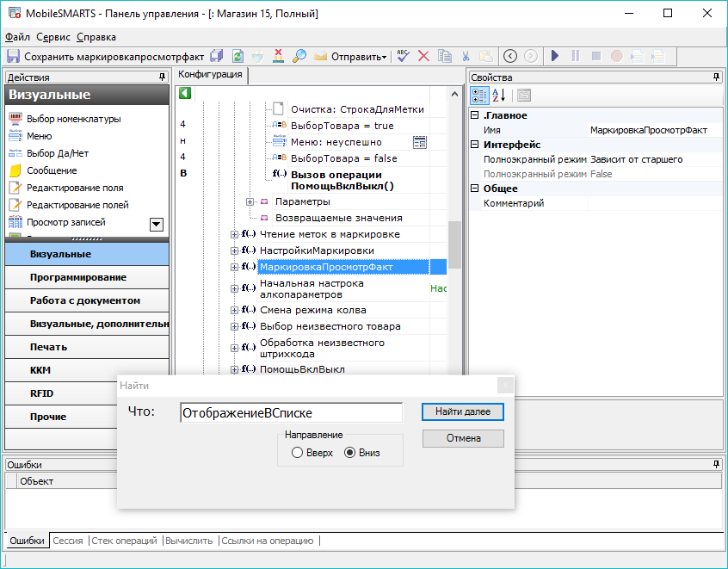This screenshot has width=728, height=569.
Task: Open the Работа с документом actions group
Action: 87,300
